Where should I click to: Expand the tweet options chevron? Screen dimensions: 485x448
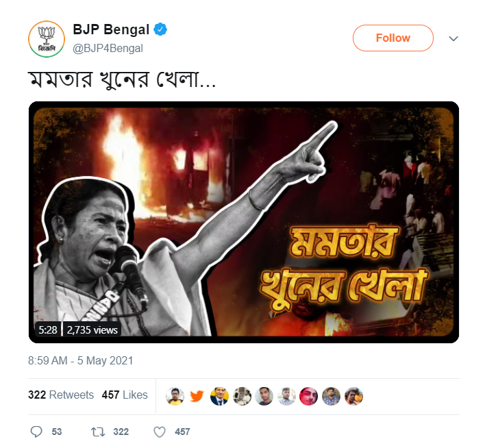pos(453,38)
